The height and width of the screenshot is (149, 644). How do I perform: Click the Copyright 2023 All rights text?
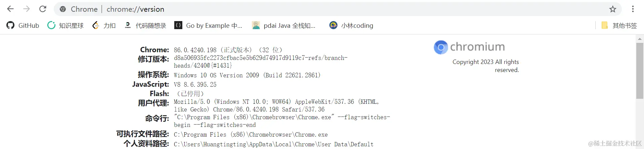point(486,66)
